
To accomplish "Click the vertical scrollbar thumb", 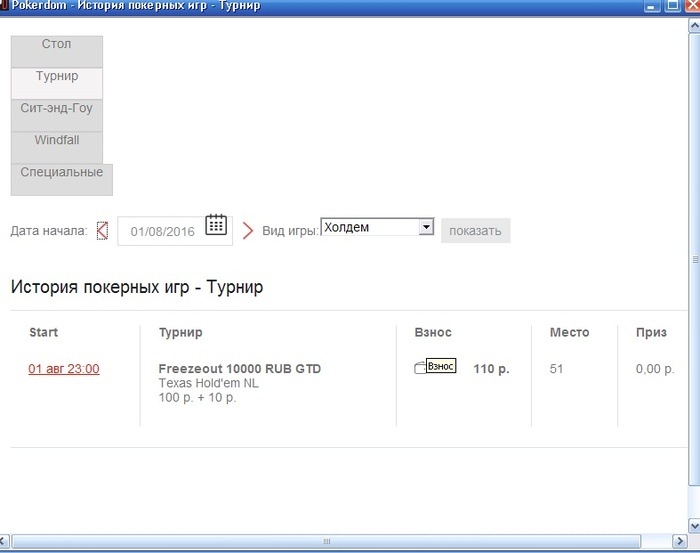I will tap(695, 259).
